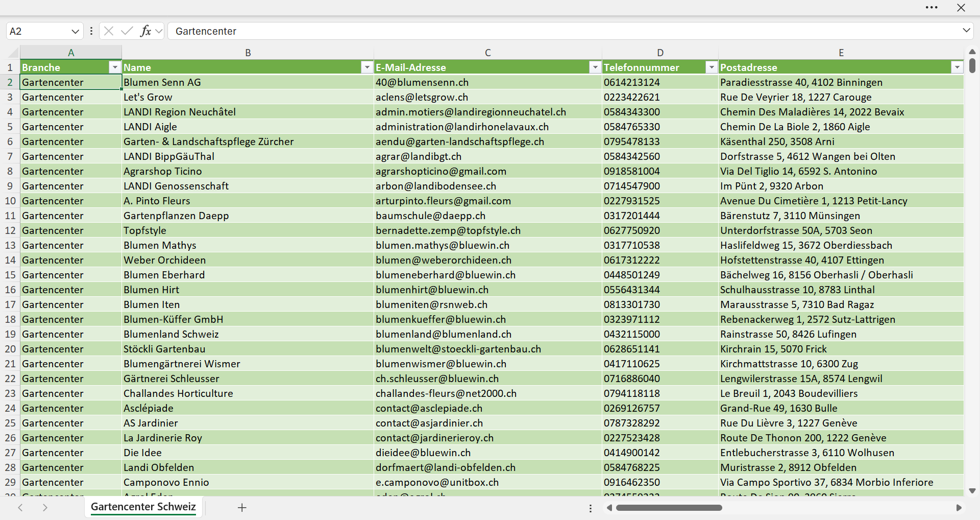The height and width of the screenshot is (520, 980).
Task: Select Garten- & Landschaftspflege Zürcher cell
Action: (248, 141)
